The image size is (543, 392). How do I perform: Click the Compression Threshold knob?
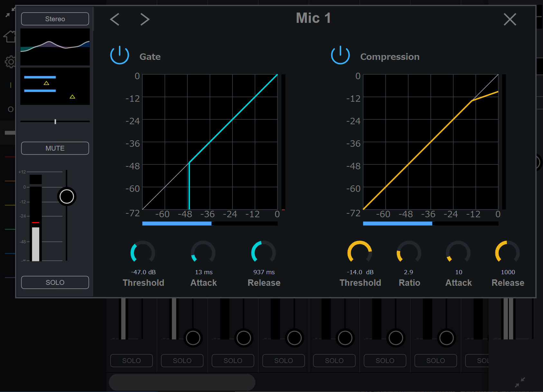click(360, 253)
